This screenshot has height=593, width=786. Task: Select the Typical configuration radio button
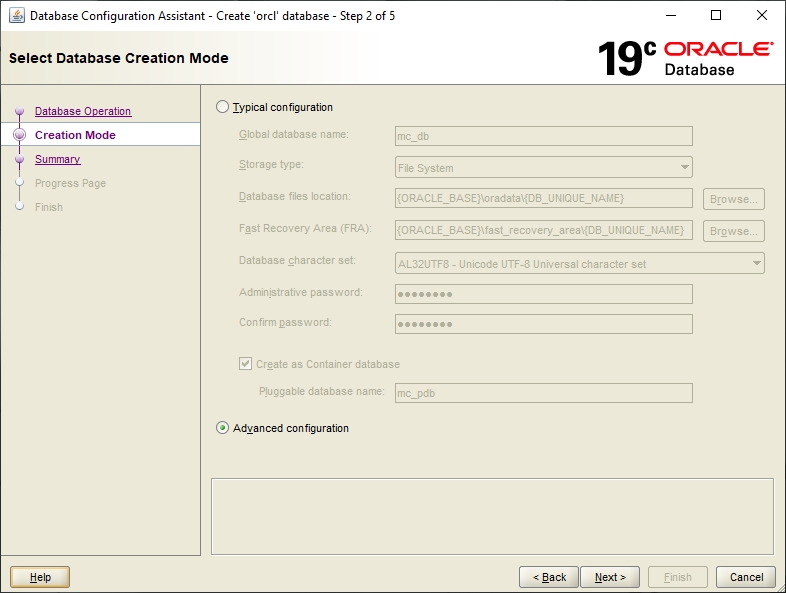223,107
